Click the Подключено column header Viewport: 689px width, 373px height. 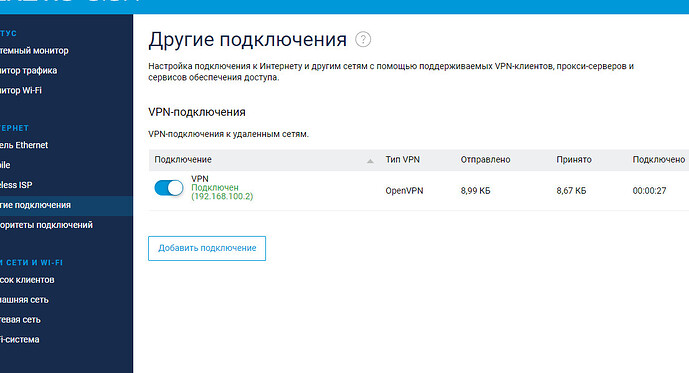tap(659, 159)
